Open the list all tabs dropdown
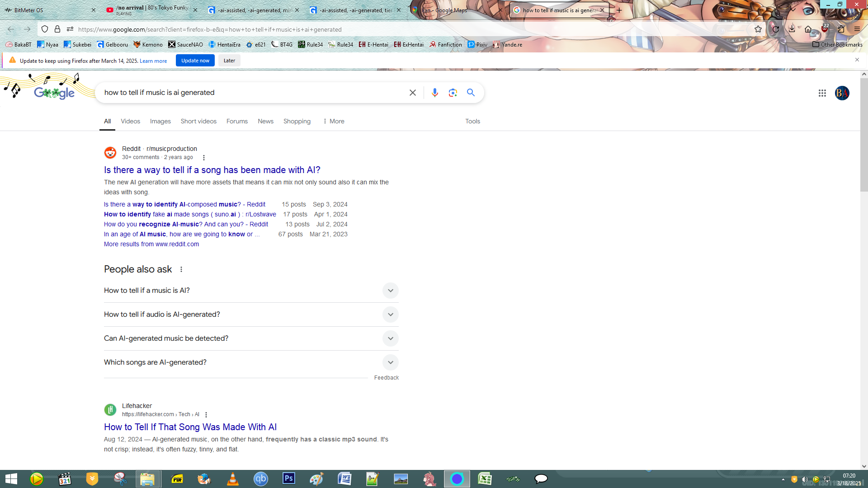 [x=793, y=9]
